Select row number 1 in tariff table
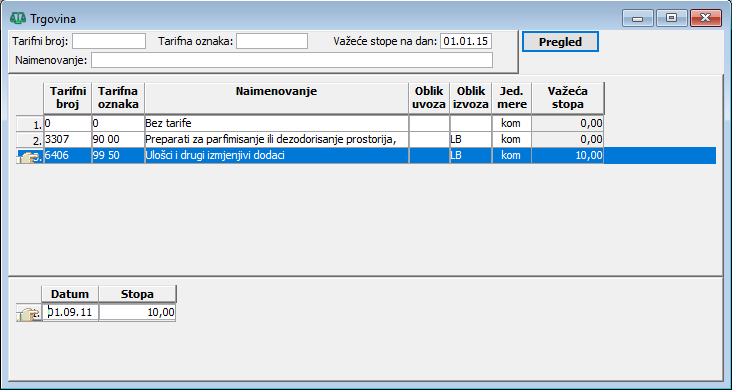732x390 pixels. coord(29,124)
